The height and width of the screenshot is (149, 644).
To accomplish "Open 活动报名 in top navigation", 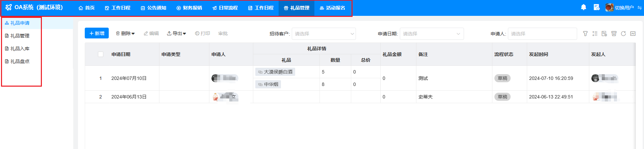I will pos(332,8).
